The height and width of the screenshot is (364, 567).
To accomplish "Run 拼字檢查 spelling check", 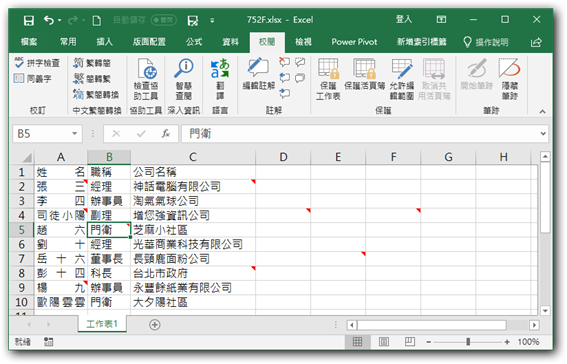I will coord(37,63).
